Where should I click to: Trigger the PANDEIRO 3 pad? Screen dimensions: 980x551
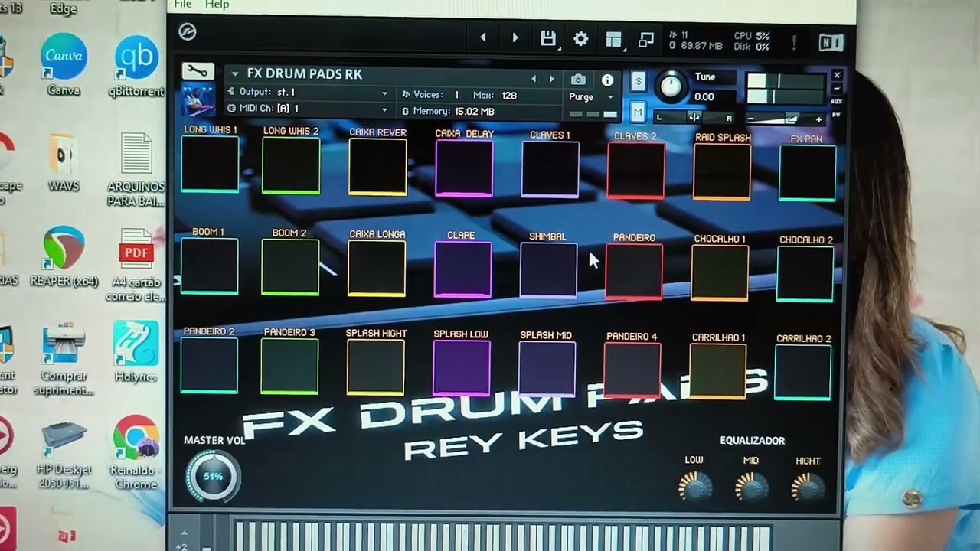coord(289,367)
